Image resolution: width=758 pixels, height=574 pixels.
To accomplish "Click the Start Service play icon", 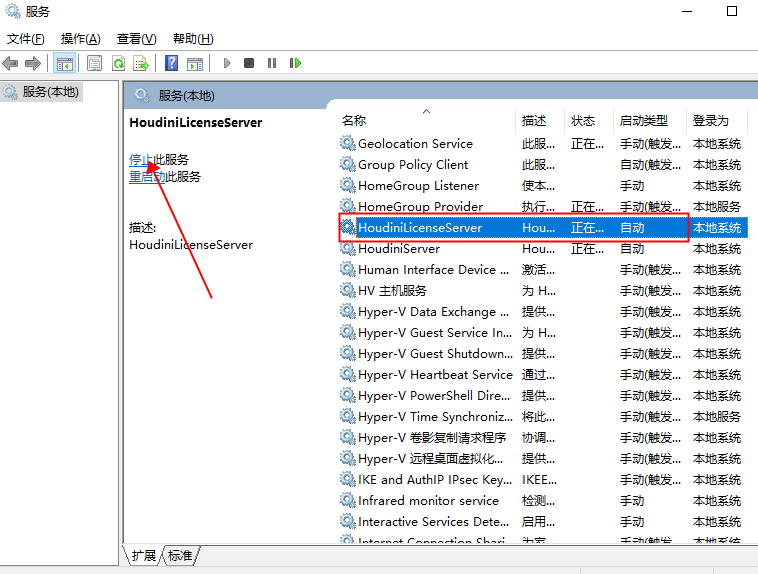I will (x=227, y=63).
